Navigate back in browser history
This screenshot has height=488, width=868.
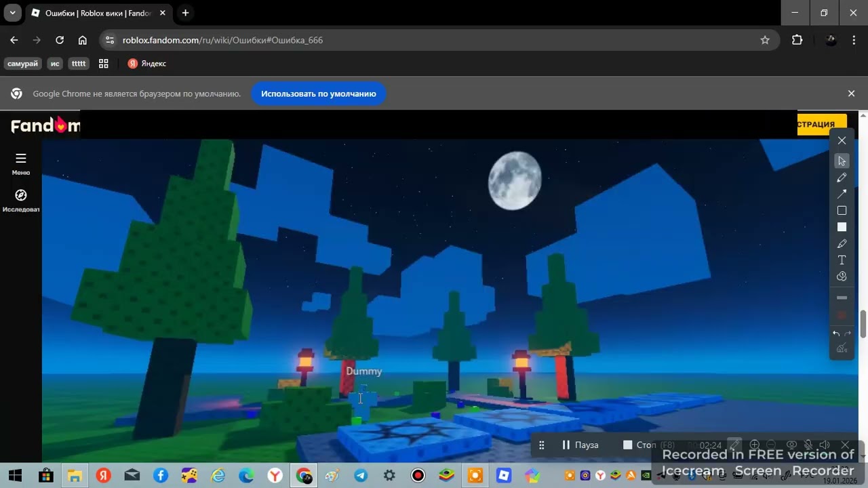click(14, 40)
